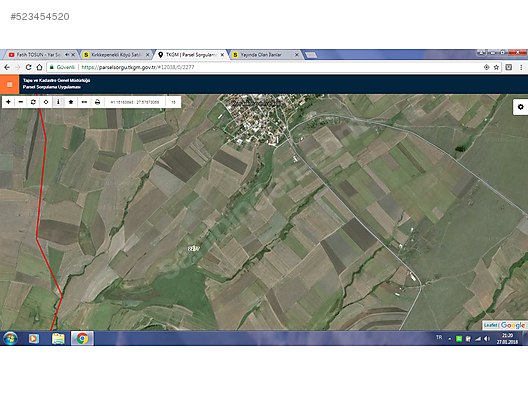Zoom in with the plus tool

tap(8, 102)
